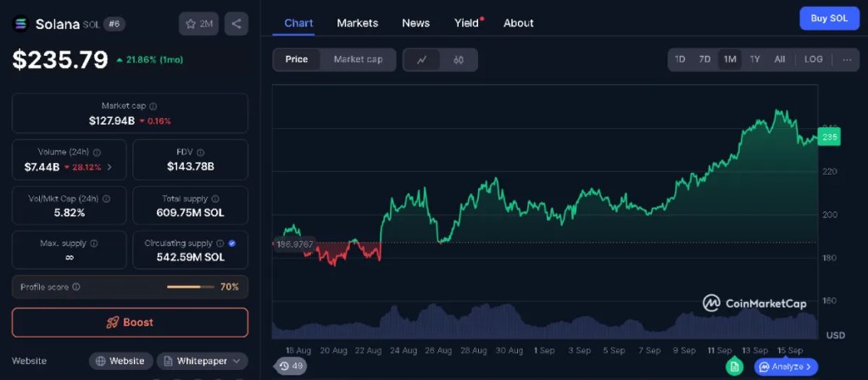Switch to the Markets tab
This screenshot has width=868, height=380.
click(x=357, y=23)
